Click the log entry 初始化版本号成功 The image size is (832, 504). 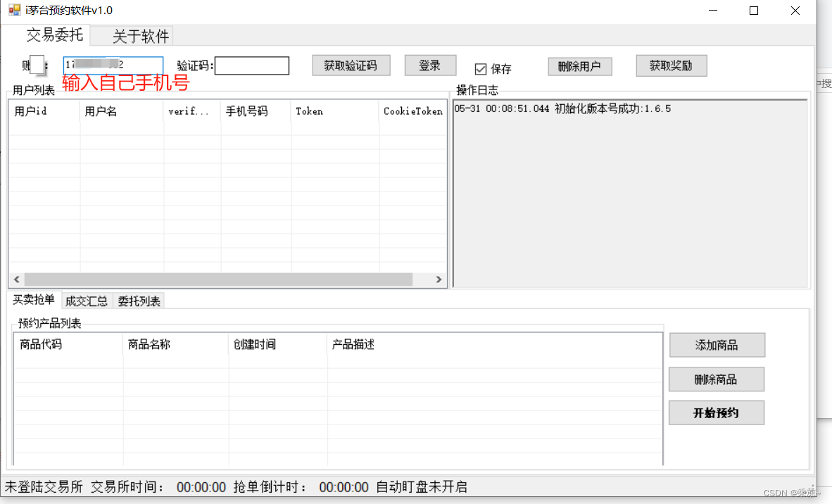tap(562, 109)
